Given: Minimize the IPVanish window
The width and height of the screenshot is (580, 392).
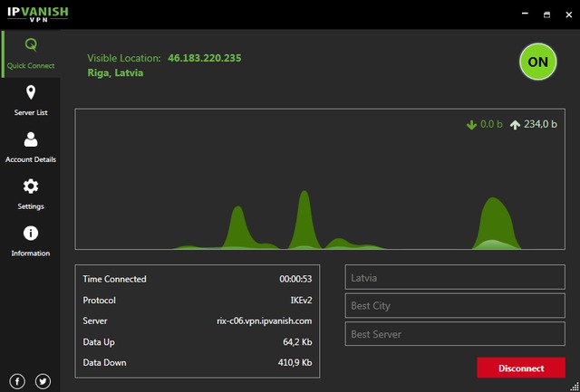Looking at the screenshot, I should (523, 14).
